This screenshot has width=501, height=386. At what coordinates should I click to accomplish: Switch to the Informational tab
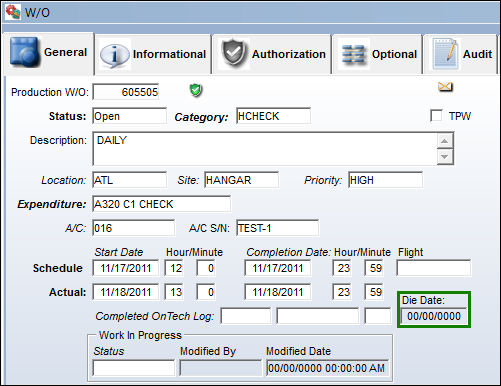[153, 54]
